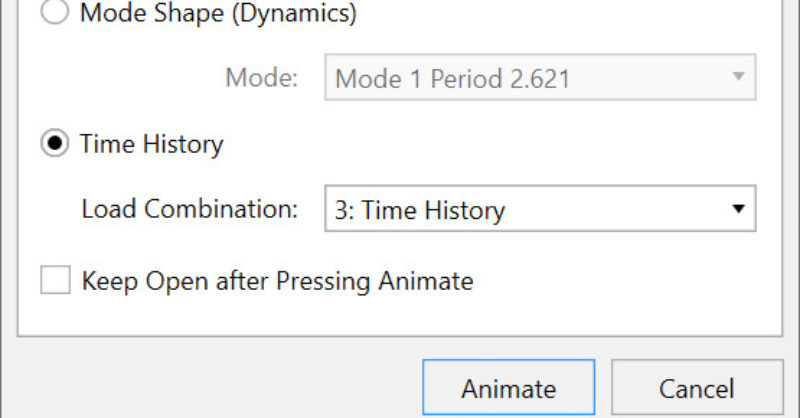Viewport: 800px width, 418px height.
Task: Click the "Mode Shape (Dynamics)" label text
Action: coord(217,14)
